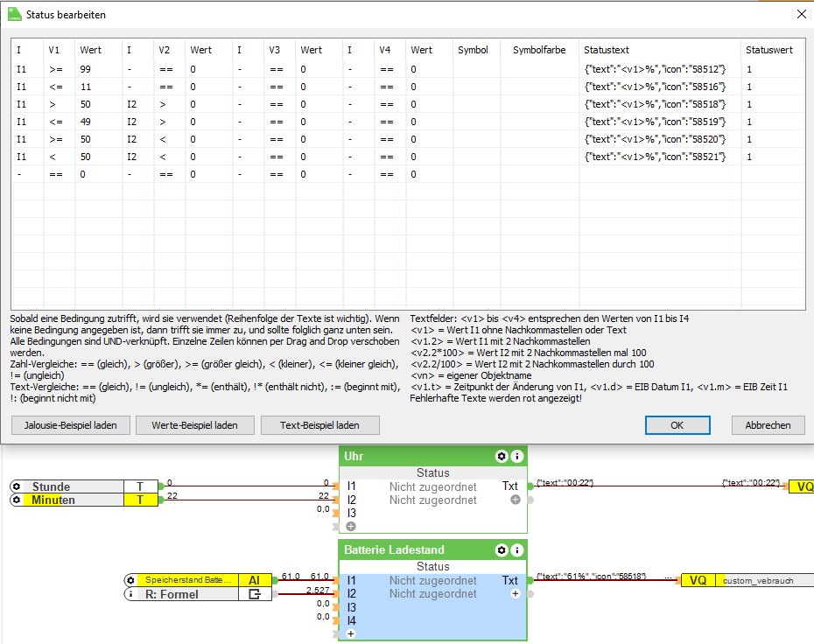Edit Wert cell containing 99
Image resolution: width=814 pixels, height=644 pixels.
coord(96,69)
